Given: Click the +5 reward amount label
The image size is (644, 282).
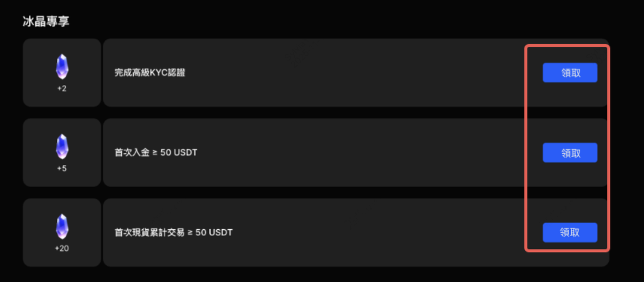Looking at the screenshot, I should click(62, 168).
